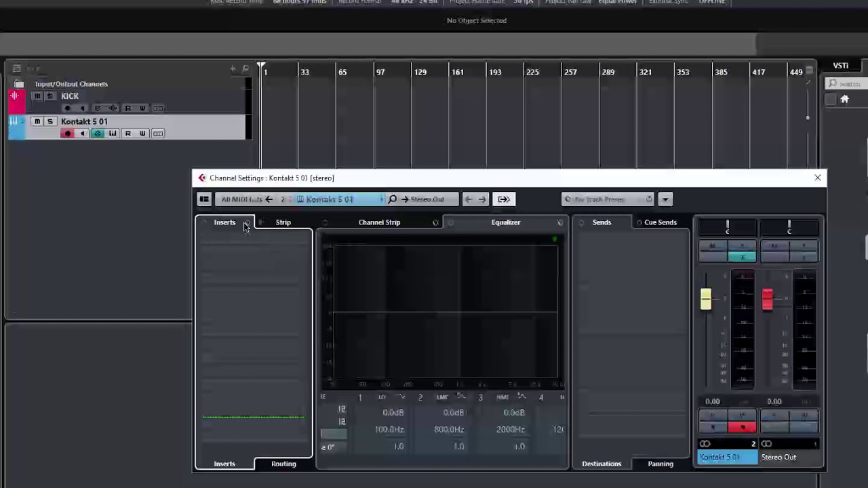This screenshot has width=868, height=488.
Task: Toggle monitor on KICK track
Action: point(82,108)
